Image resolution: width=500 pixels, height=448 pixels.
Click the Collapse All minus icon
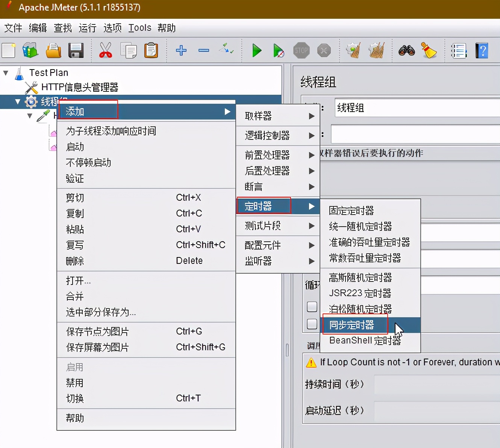click(204, 50)
